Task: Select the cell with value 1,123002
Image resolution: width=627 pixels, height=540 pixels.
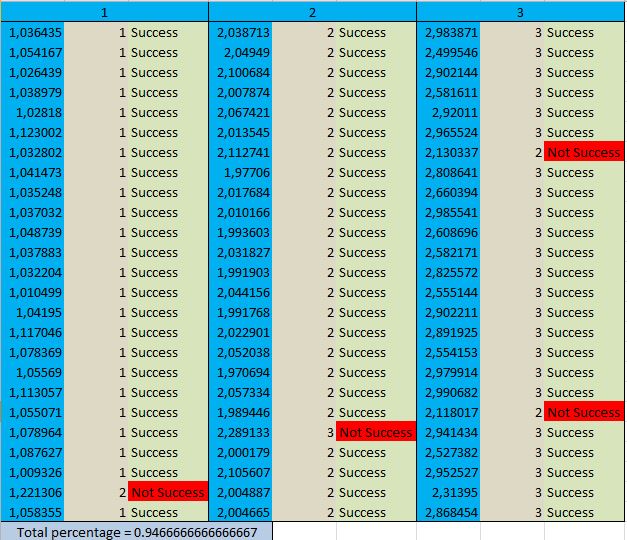Action: coord(35,132)
